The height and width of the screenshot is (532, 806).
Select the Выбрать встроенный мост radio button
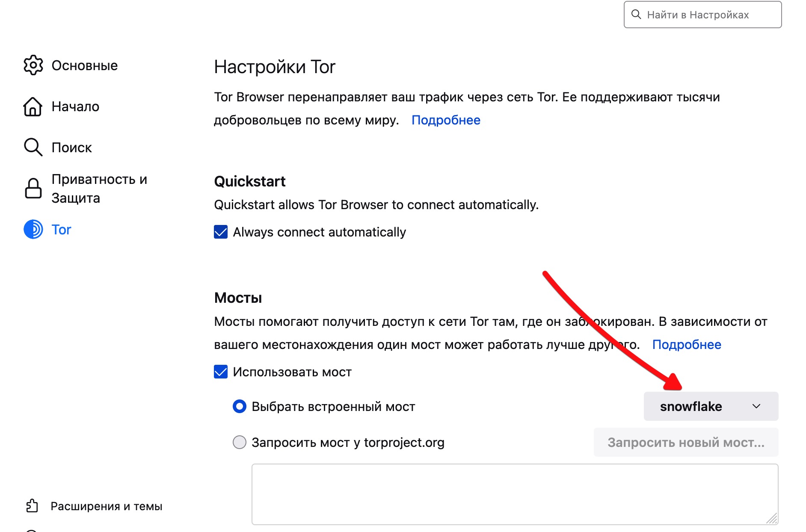[x=240, y=406]
